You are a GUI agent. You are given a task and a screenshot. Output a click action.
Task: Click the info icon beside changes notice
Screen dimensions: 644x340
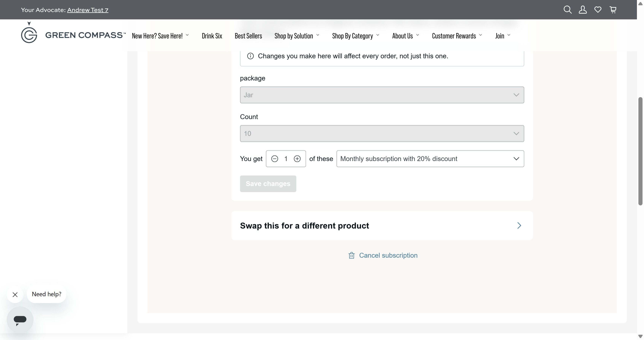[250, 56]
